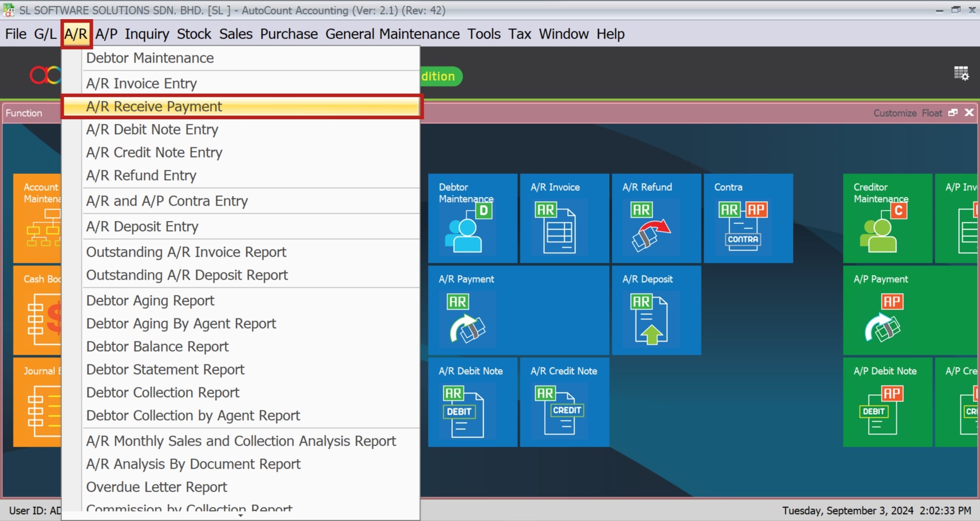Click the Customize link in Function panel
The width and height of the screenshot is (980, 521).
click(894, 113)
